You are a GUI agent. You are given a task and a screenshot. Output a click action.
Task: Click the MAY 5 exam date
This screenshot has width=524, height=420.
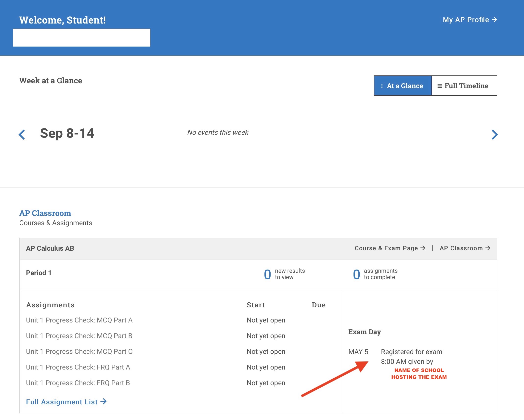[358, 352]
